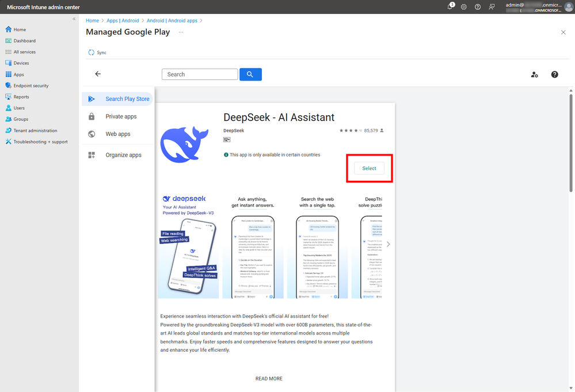Open Endpoint security section
This screenshot has width=575, height=392.
pos(27,85)
